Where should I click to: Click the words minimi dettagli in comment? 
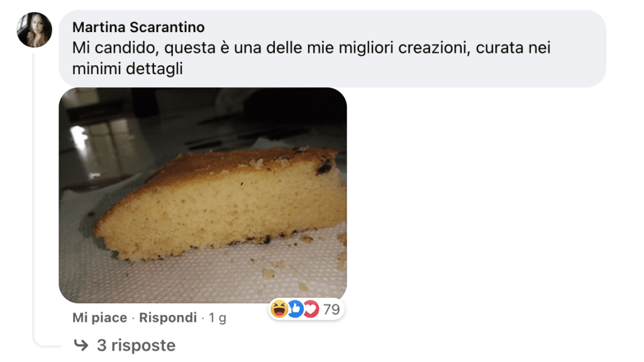click(x=127, y=69)
